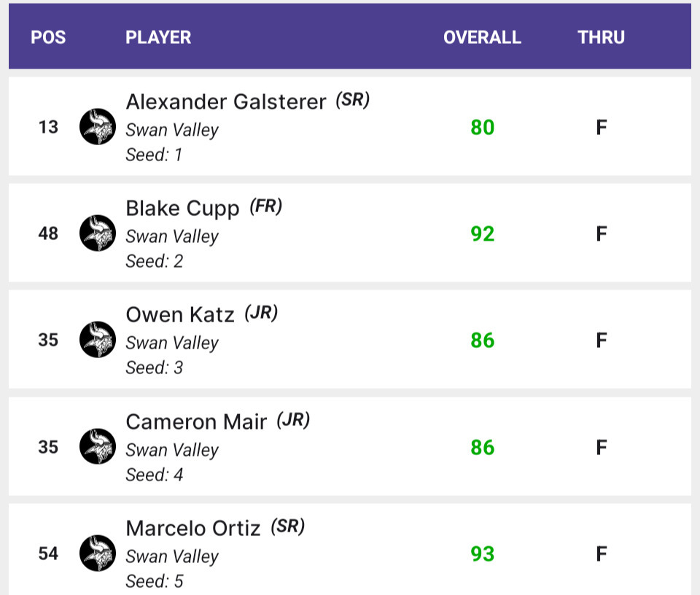Click the team logo beside Cameron Mair

click(x=98, y=447)
